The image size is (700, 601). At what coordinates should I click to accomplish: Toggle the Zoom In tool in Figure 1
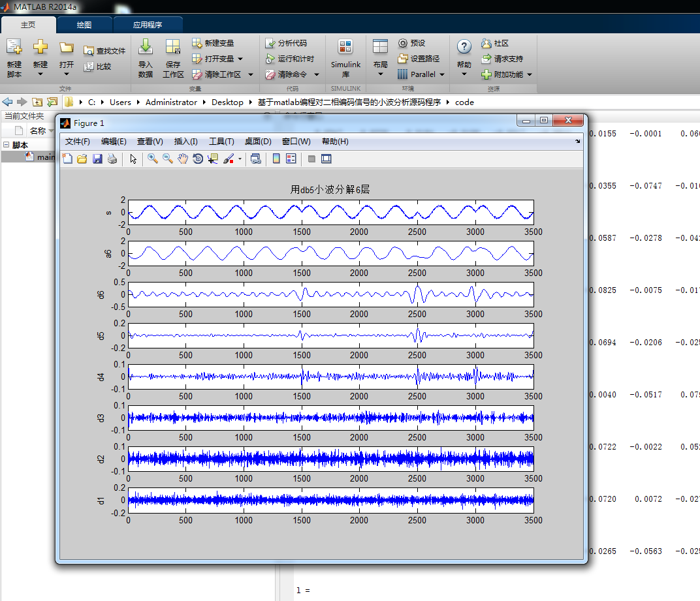tap(153, 159)
